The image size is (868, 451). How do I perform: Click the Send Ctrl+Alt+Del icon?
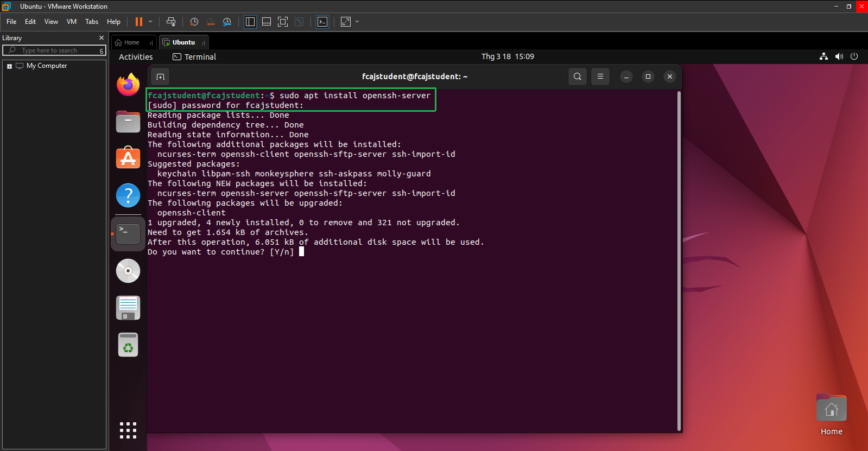pos(171,22)
